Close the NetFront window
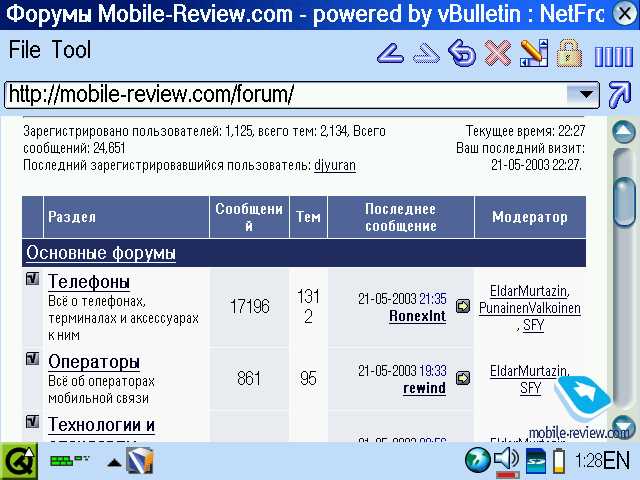The width and height of the screenshot is (640, 480). 625,14
